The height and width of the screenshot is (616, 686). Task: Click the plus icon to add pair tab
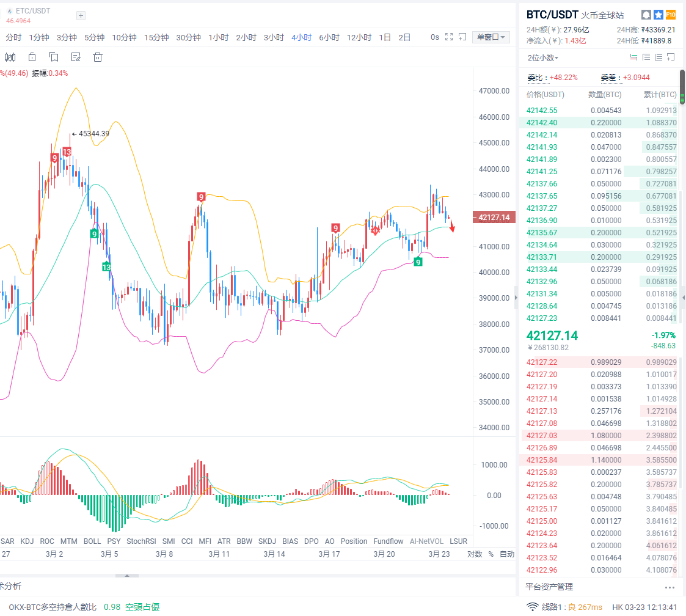pos(81,16)
